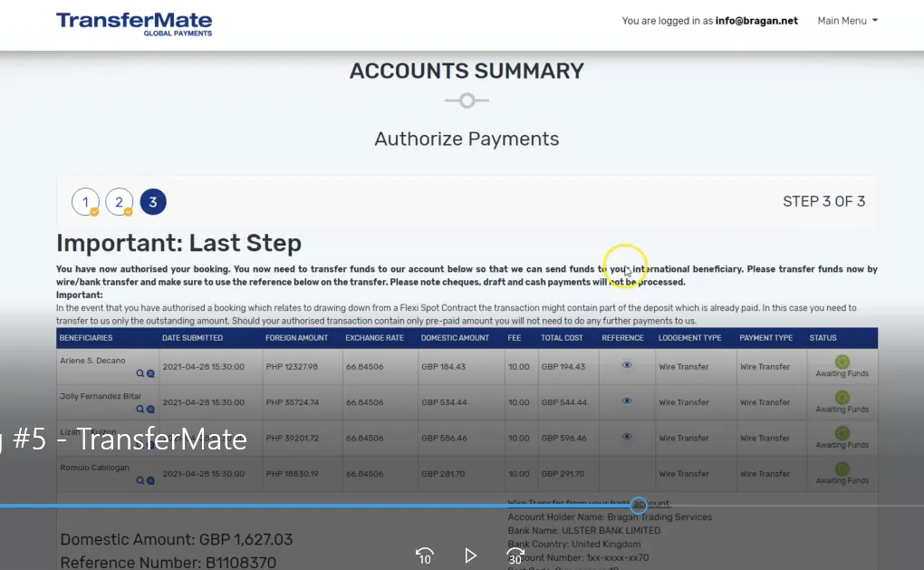Click Reference Number B1108370 text
Viewport: 924px width, 570px height.
click(x=168, y=563)
